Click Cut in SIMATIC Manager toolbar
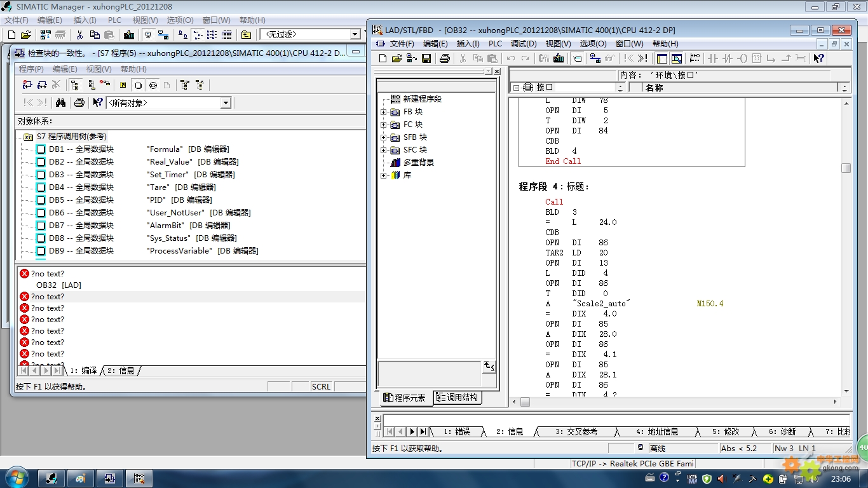Viewport: 868px width, 488px height. (x=79, y=34)
